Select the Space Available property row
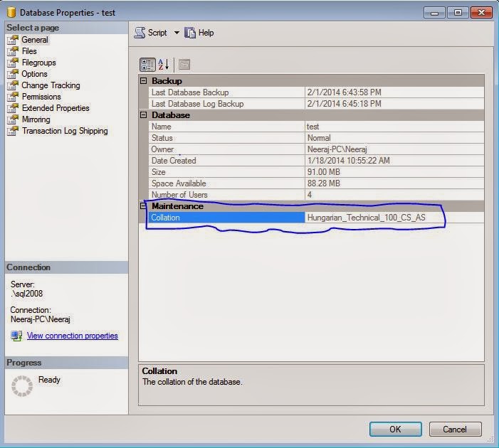This screenshot has width=499, height=448. 317,183
